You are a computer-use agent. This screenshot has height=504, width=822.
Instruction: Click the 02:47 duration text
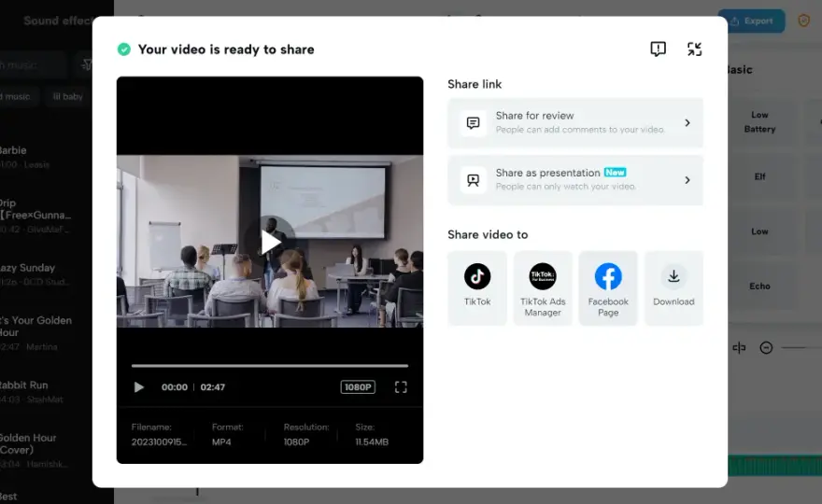[212, 387]
